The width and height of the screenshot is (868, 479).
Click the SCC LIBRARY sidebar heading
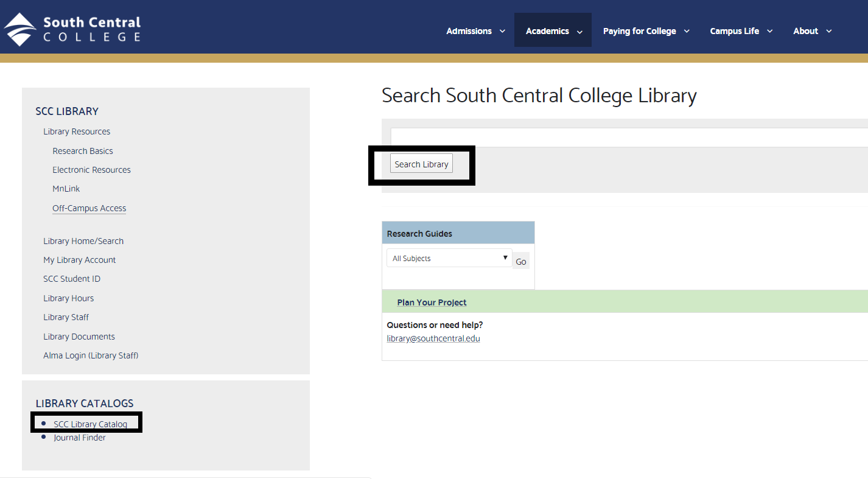(67, 111)
